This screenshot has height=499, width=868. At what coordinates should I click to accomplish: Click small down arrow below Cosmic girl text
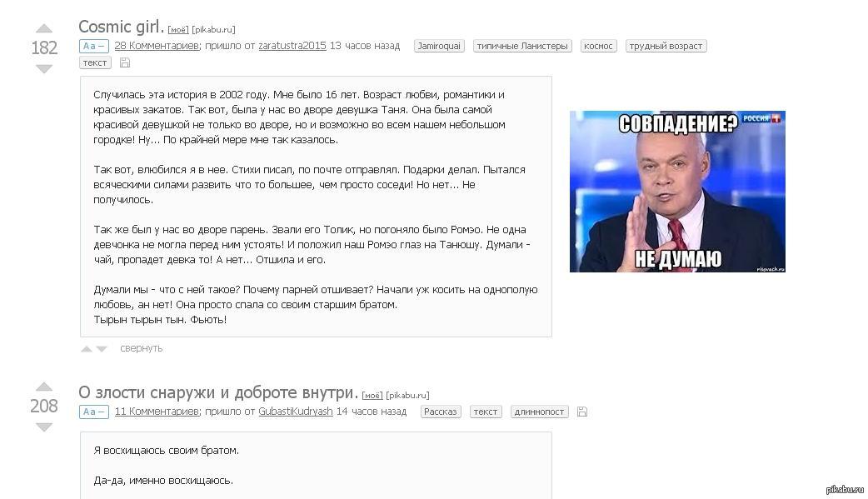102,349
